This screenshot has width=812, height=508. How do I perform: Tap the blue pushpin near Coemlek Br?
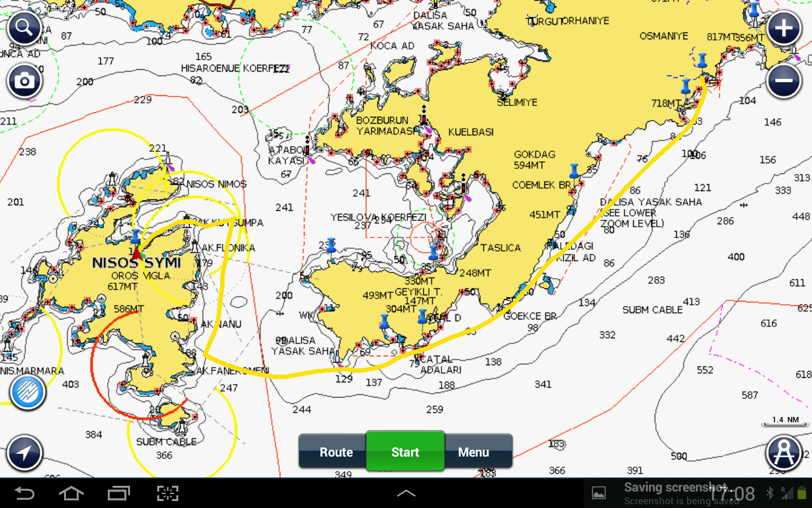pyautogui.click(x=574, y=171)
